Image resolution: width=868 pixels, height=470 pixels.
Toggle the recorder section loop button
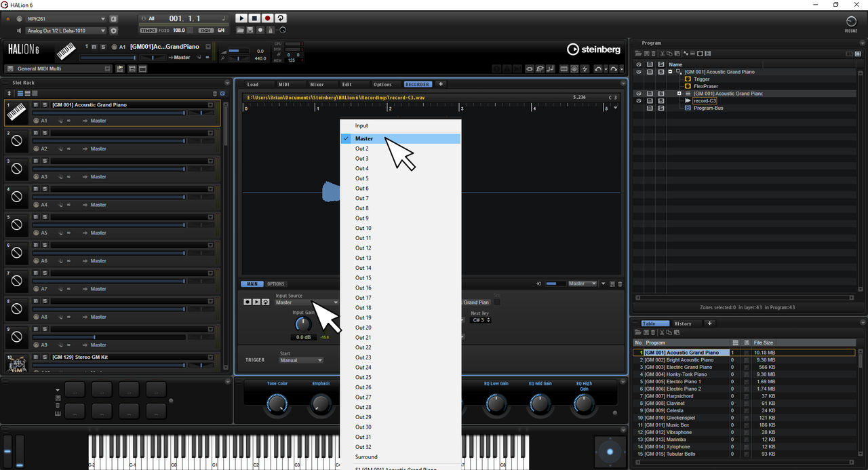coord(265,302)
